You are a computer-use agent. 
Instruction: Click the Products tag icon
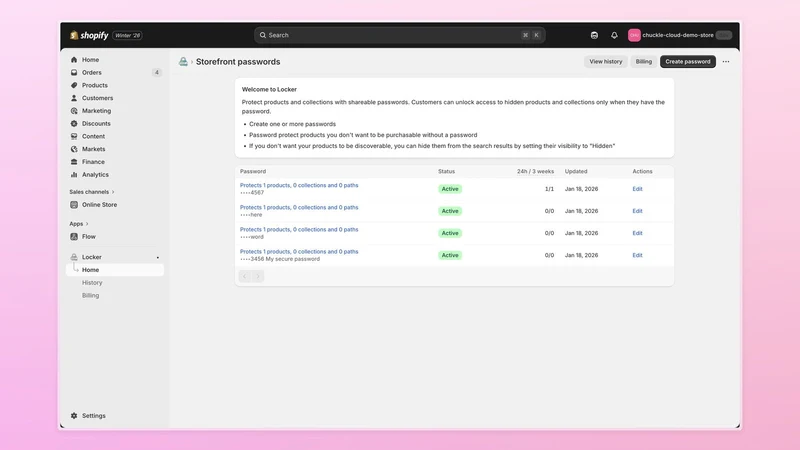pos(74,85)
